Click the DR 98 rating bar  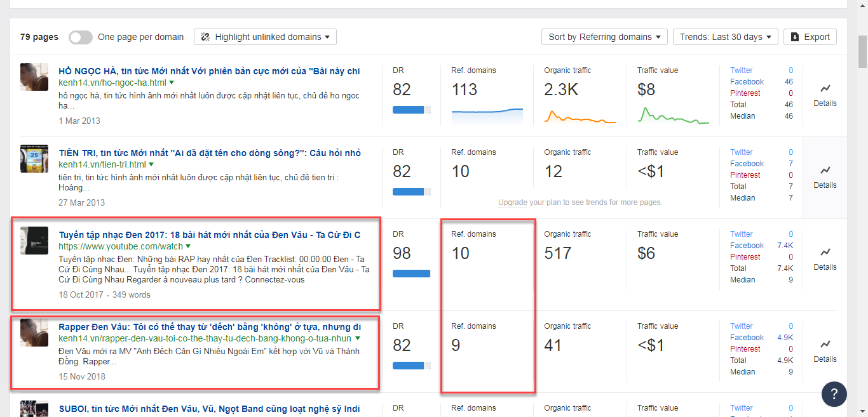click(x=411, y=274)
